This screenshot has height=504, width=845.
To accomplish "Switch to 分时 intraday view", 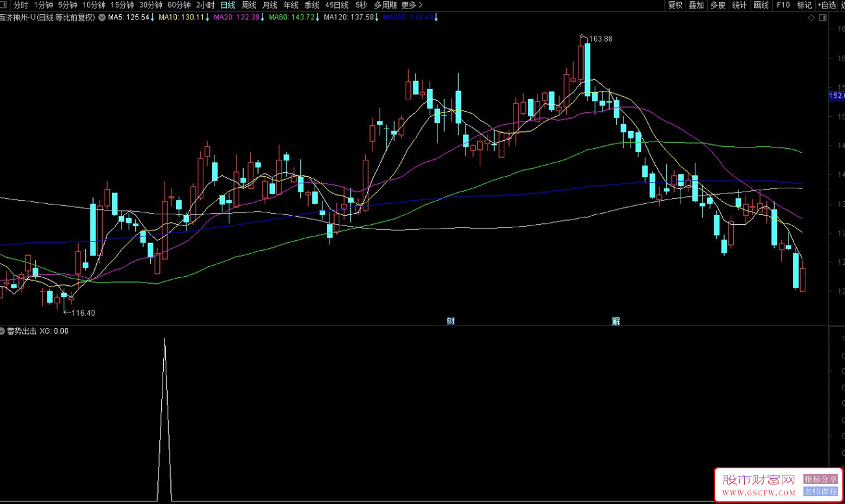I will [x=21, y=5].
